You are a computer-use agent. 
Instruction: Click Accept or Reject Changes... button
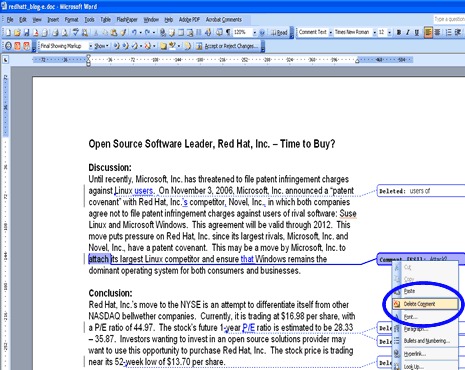tap(227, 46)
